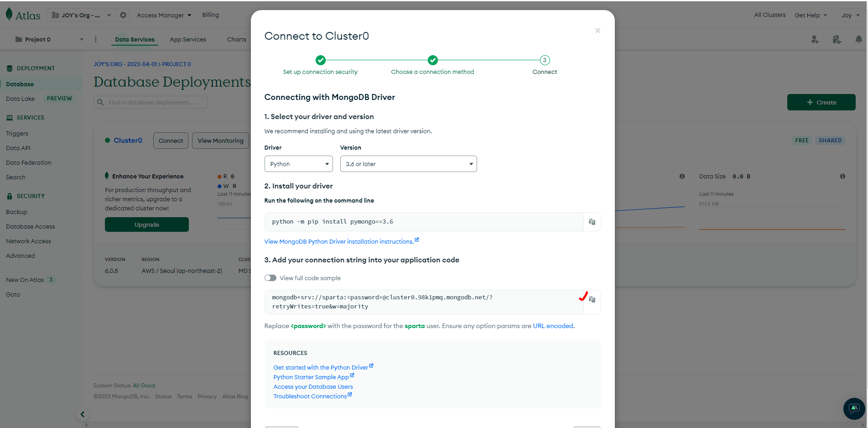
Task: Expand the Access Manager menu
Action: (x=164, y=15)
